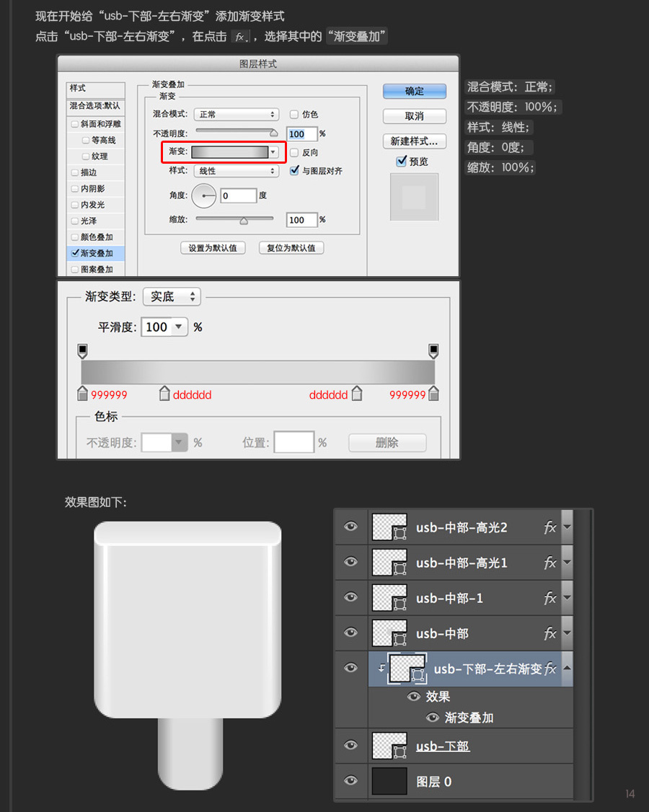Select the right 999999 color stop
Screen dimensions: 649x812
(x=434, y=394)
